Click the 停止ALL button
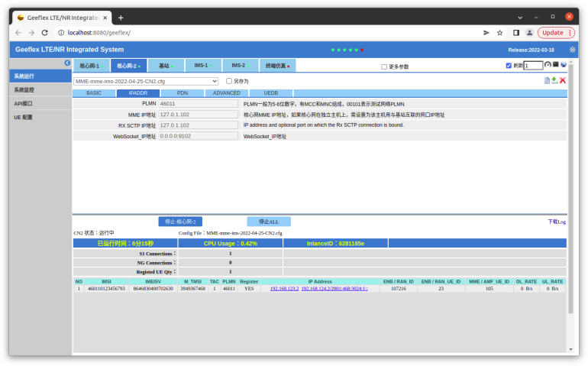The width and height of the screenshot is (588, 366). tap(269, 222)
